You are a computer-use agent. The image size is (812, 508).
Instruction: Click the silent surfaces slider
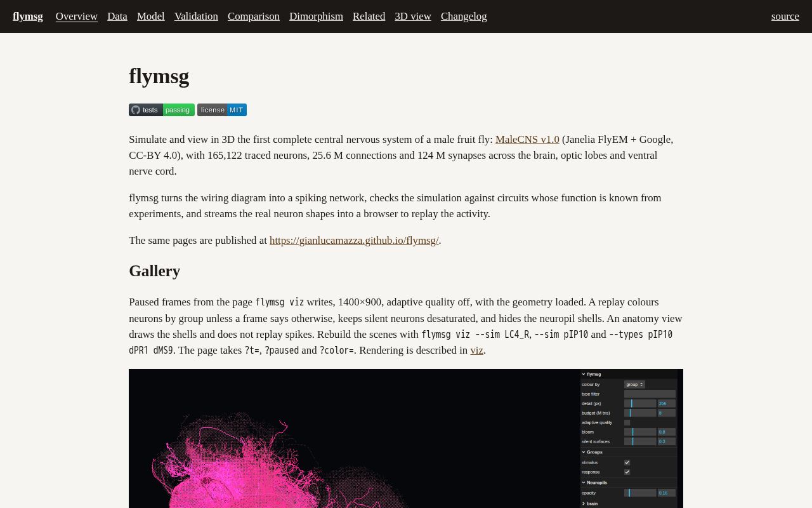640,441
